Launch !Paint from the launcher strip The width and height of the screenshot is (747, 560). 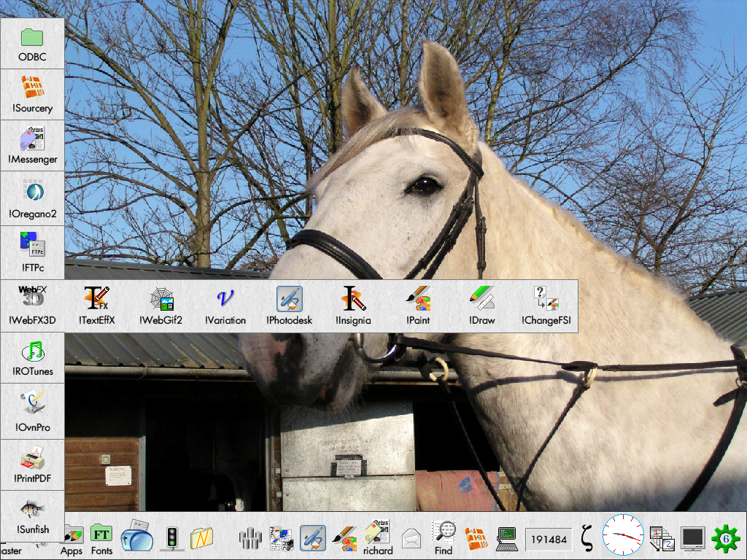pyautogui.click(x=418, y=306)
